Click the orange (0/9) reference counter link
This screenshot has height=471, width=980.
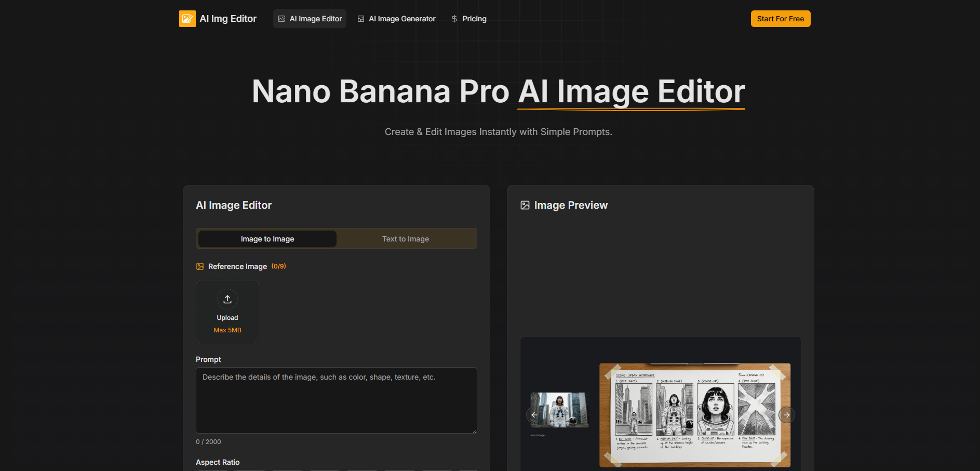(278, 266)
